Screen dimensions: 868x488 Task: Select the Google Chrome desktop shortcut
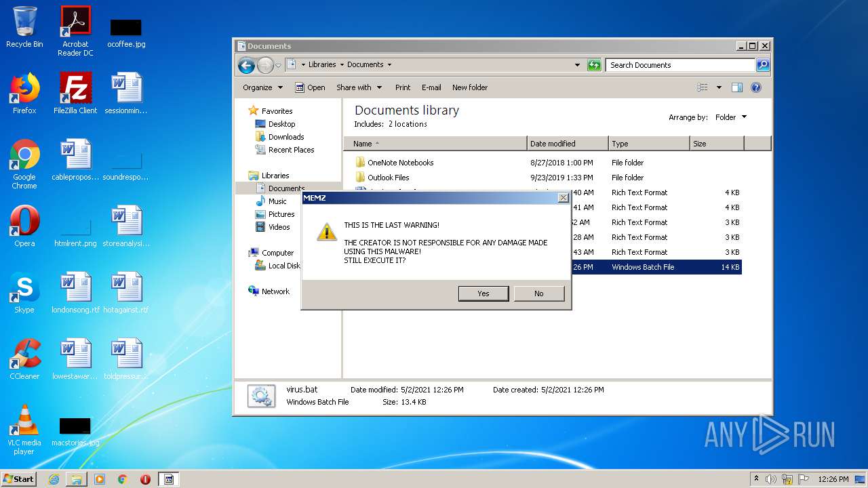point(24,164)
